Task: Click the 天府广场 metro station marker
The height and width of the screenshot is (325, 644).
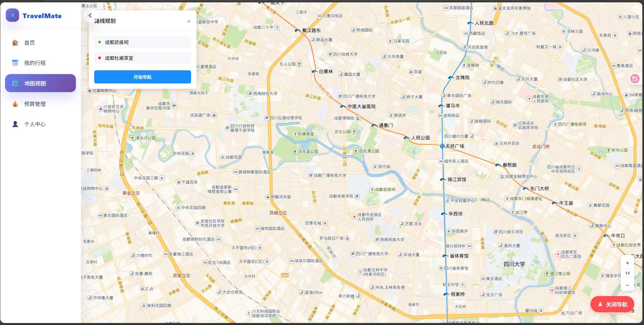Action: pos(442,146)
